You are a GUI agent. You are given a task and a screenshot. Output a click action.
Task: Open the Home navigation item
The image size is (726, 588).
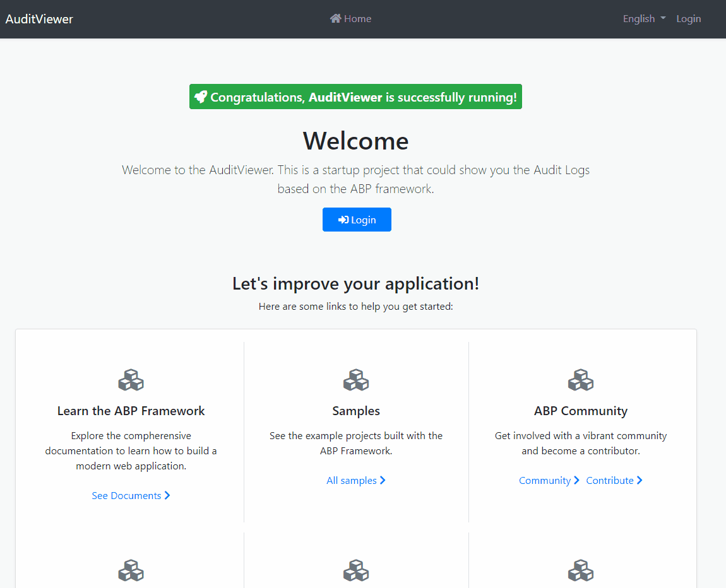(x=350, y=18)
